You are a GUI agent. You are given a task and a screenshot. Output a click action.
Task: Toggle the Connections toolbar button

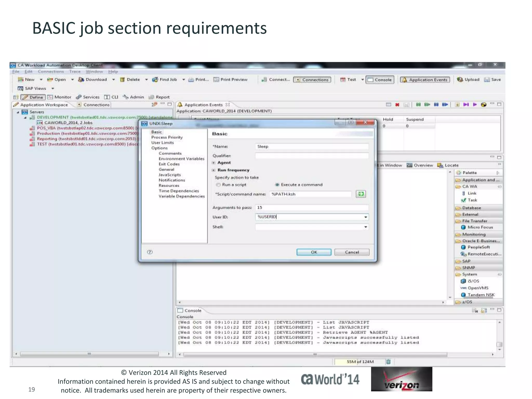[x=312, y=80]
